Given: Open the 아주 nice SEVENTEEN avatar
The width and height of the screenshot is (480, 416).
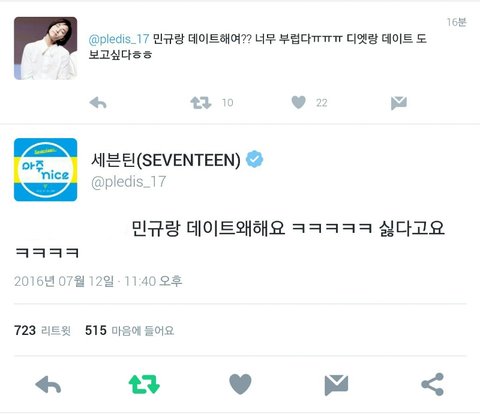Looking at the screenshot, I should point(46,170).
